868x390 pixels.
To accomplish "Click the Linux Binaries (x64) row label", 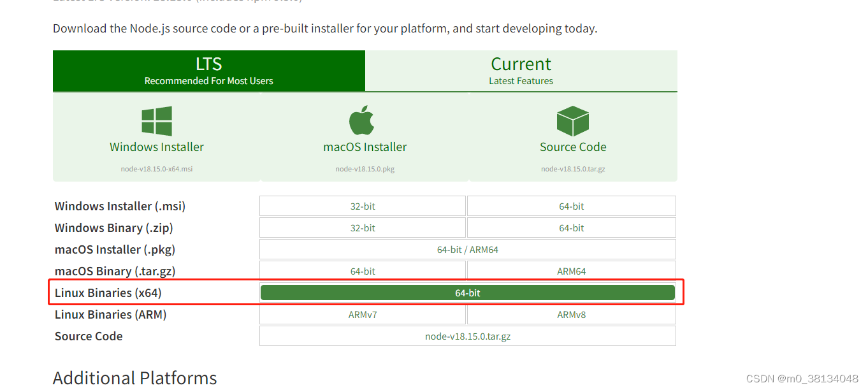I will pos(108,292).
